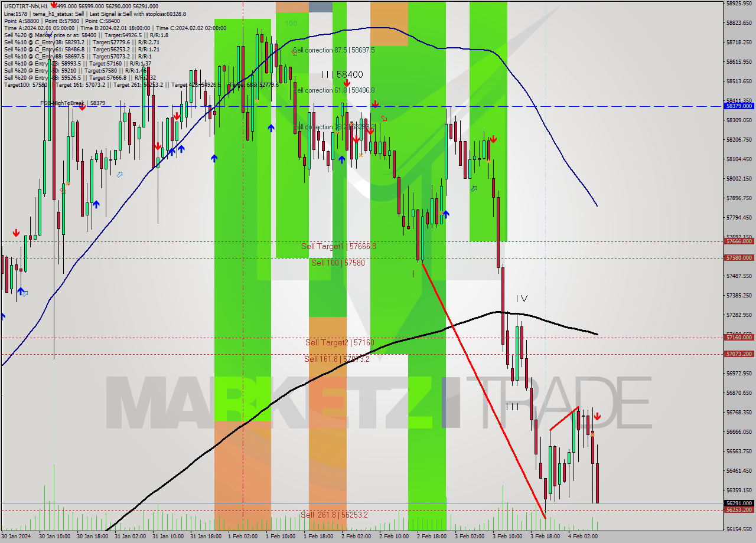
Task: Click the '30 Jan 10:00' time axis label
Action: click(x=54, y=537)
